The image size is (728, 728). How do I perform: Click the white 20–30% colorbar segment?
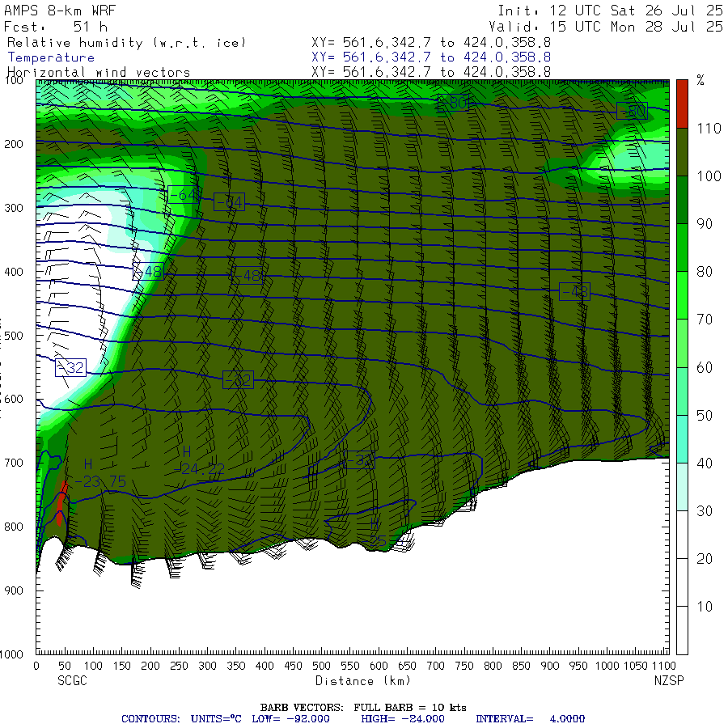682,535
